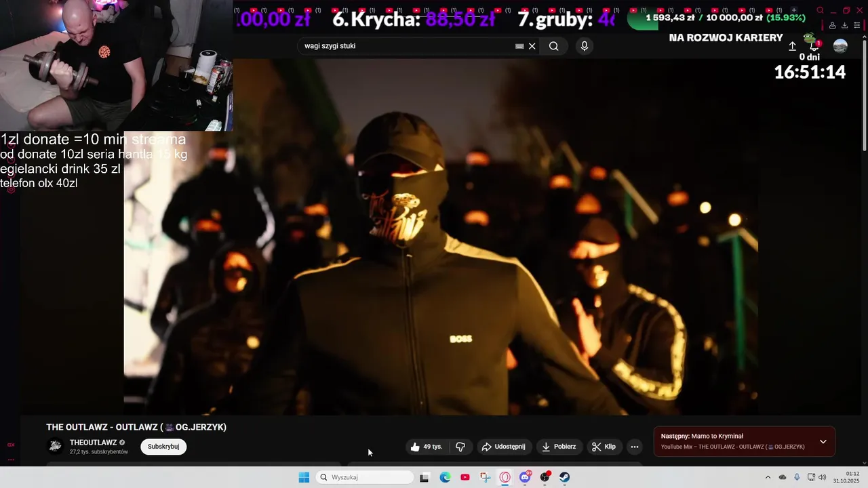Open the browser tab search magnifier

coord(820,10)
